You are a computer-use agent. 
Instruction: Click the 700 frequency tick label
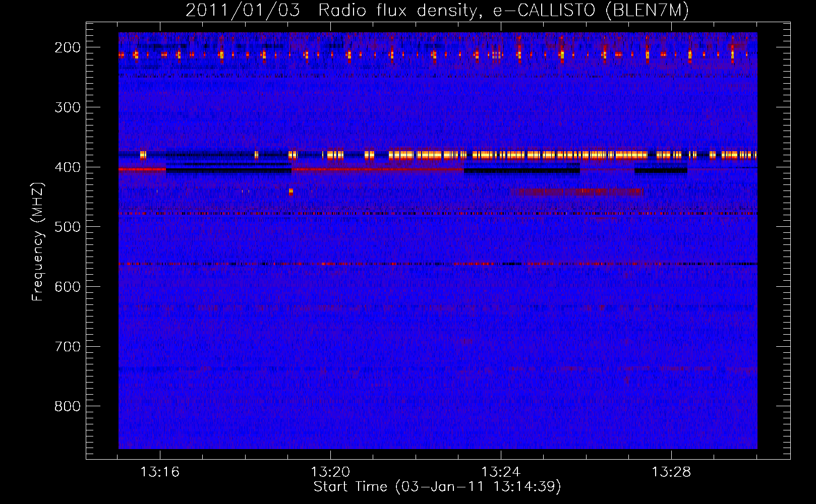(x=68, y=347)
